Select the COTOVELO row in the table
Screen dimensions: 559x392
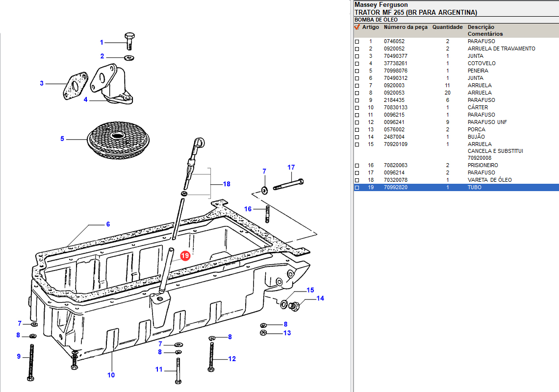coord(481,63)
